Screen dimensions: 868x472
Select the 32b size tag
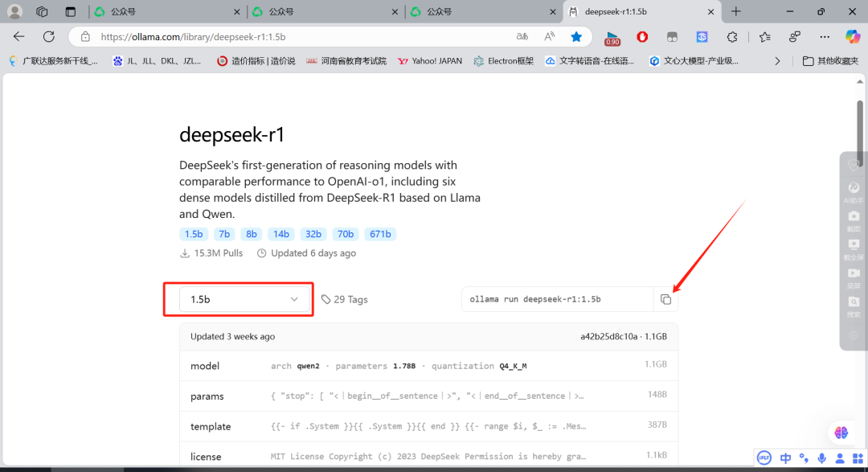[x=313, y=234]
